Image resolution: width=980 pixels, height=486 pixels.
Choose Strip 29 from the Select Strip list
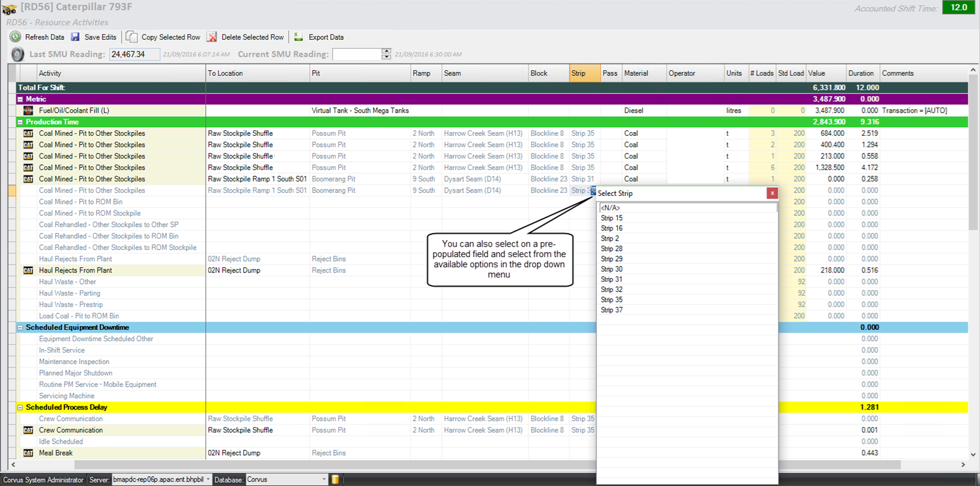tap(687, 259)
